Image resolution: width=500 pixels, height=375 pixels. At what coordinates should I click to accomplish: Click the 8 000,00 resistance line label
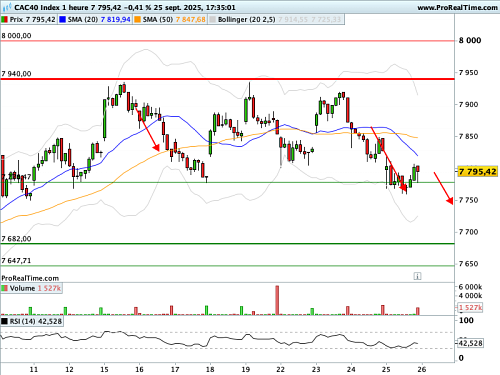(x=16, y=36)
